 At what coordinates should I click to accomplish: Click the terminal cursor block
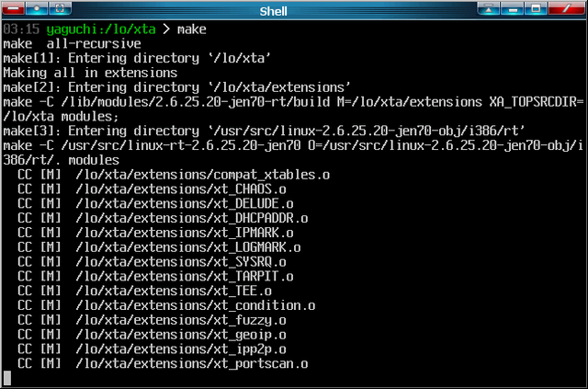[7, 378]
